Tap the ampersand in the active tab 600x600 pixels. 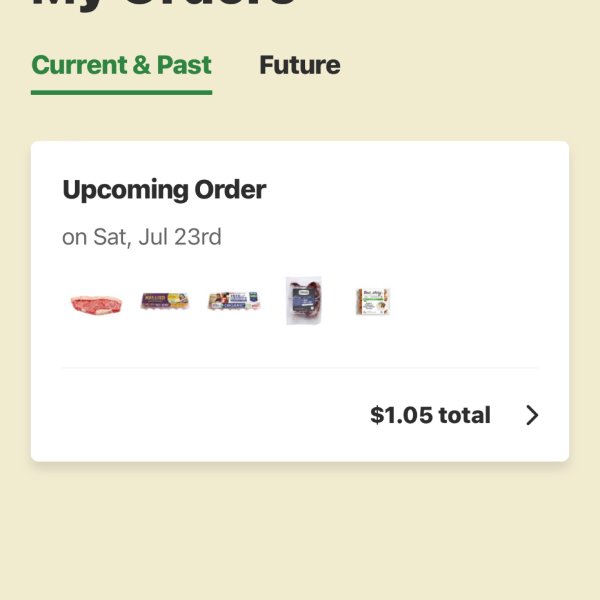click(x=142, y=65)
